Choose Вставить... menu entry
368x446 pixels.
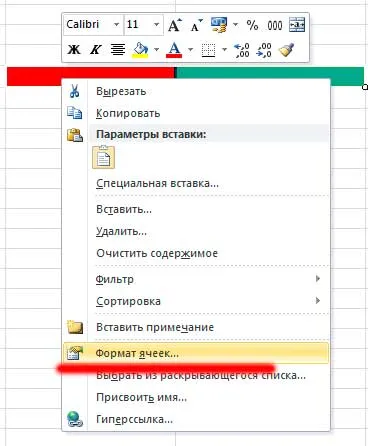click(x=196, y=209)
